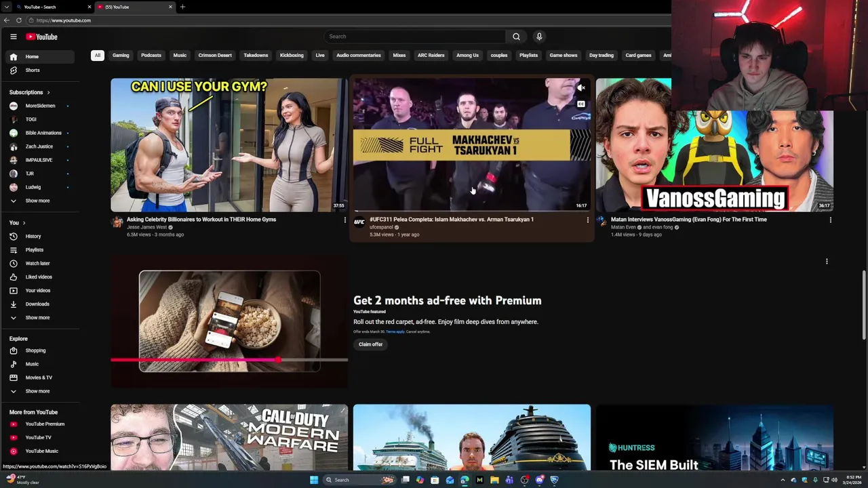Viewport: 868px width, 488px height.
Task: Open Music under Explore
Action: tap(41, 365)
